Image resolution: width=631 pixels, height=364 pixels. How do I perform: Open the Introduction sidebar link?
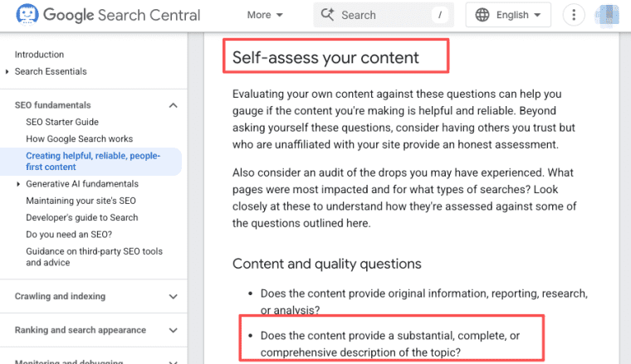[x=40, y=54]
